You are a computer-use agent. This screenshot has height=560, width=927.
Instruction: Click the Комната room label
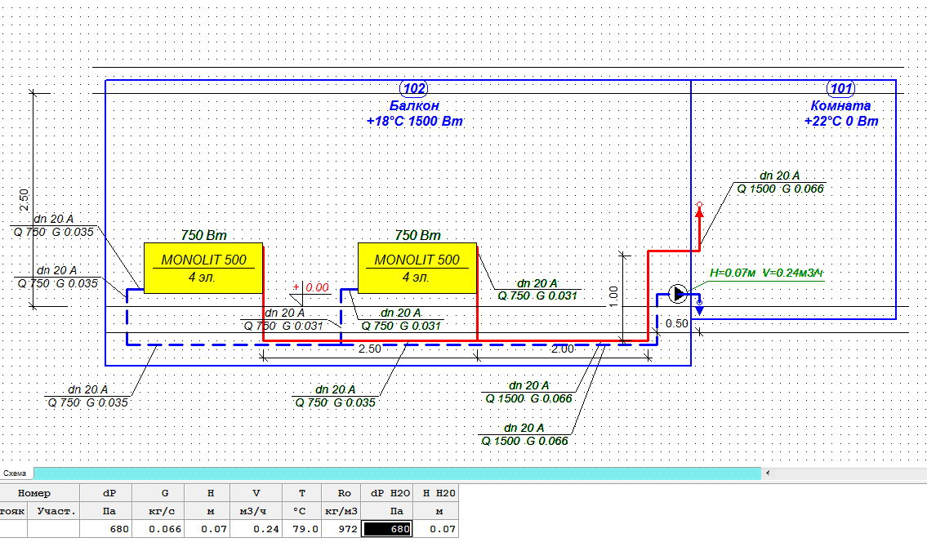[x=840, y=106]
